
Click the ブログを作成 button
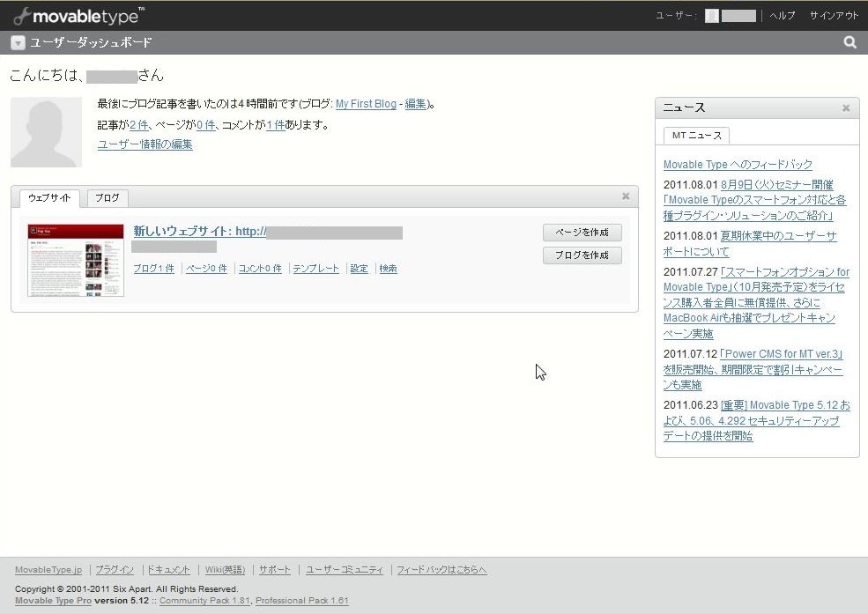click(582, 255)
